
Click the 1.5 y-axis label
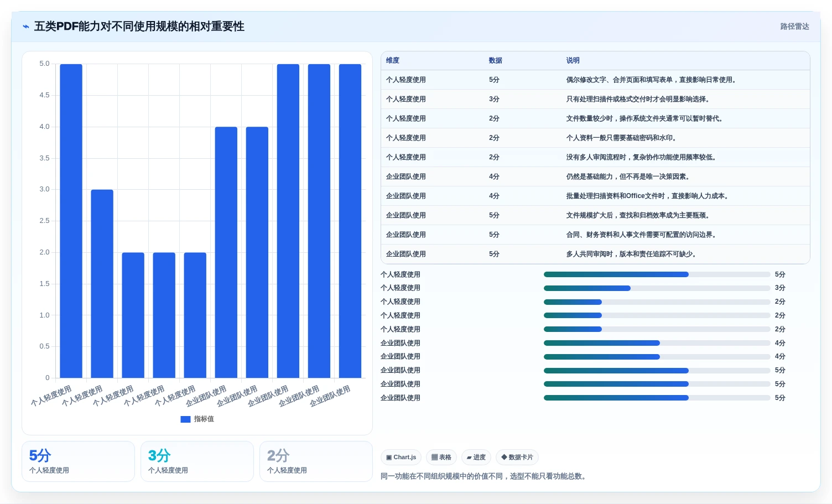click(x=44, y=284)
